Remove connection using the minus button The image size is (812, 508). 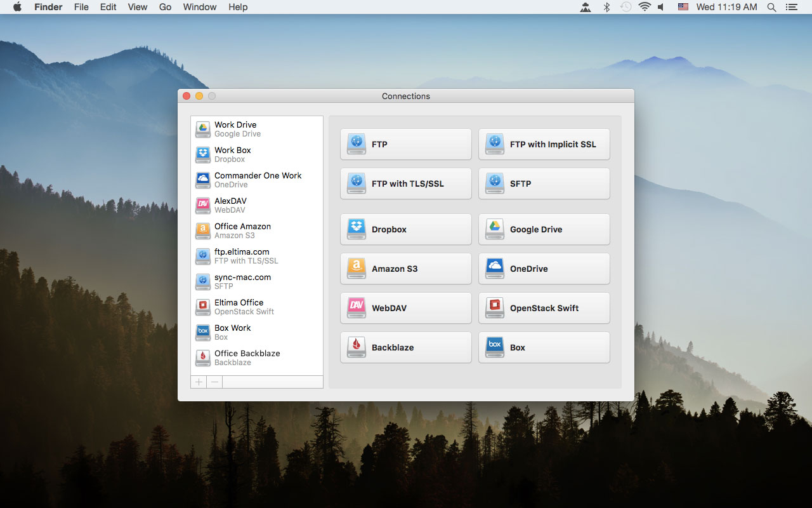(x=214, y=382)
